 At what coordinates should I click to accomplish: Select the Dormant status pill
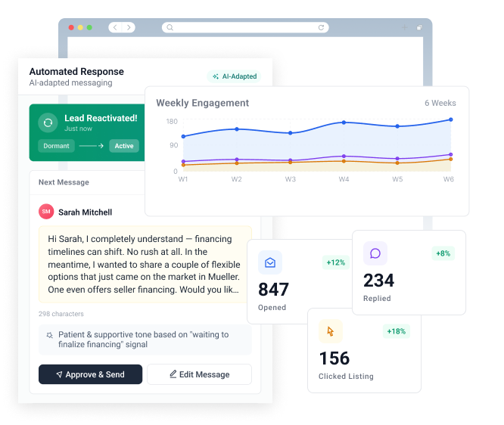point(56,146)
